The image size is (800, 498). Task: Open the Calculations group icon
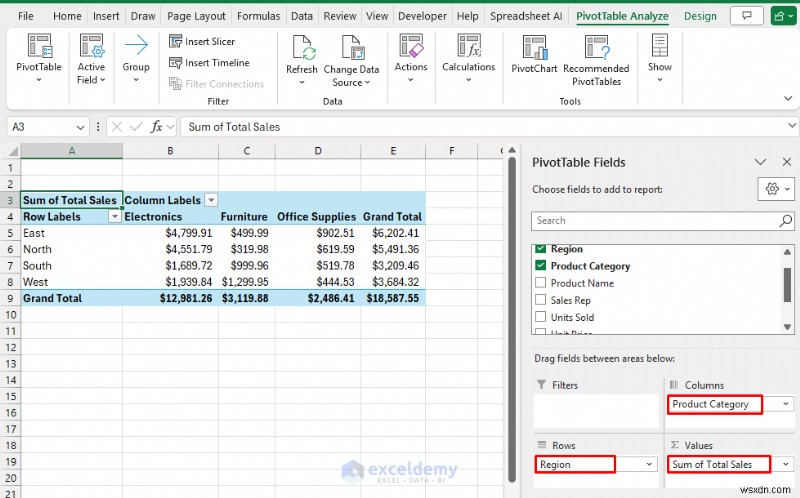point(469,45)
